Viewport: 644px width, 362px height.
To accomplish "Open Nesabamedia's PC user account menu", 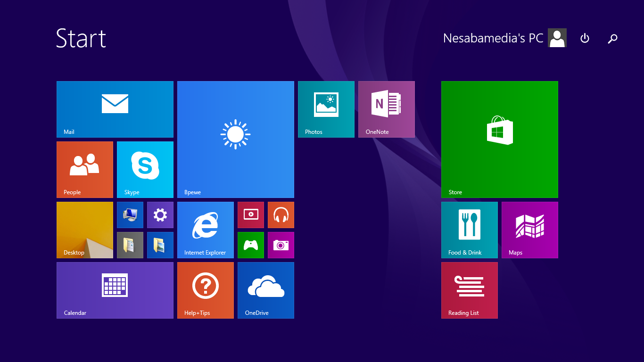I will tap(504, 38).
